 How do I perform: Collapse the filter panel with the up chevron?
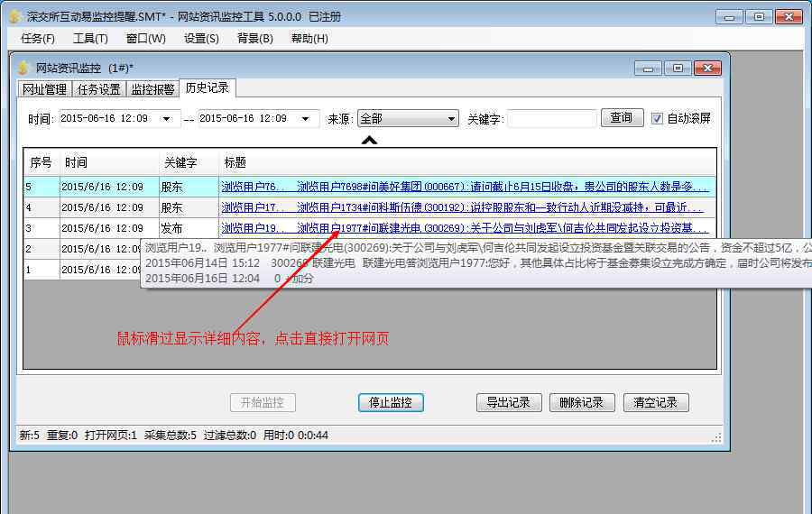369,140
